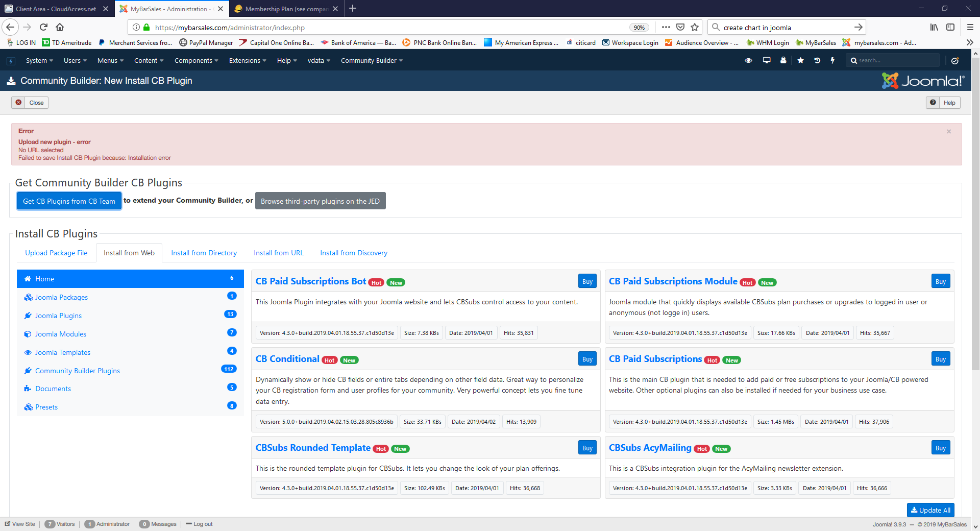The width and height of the screenshot is (980, 531).
Task: Switch to Membership Plan browser tab
Action: tap(286, 9)
